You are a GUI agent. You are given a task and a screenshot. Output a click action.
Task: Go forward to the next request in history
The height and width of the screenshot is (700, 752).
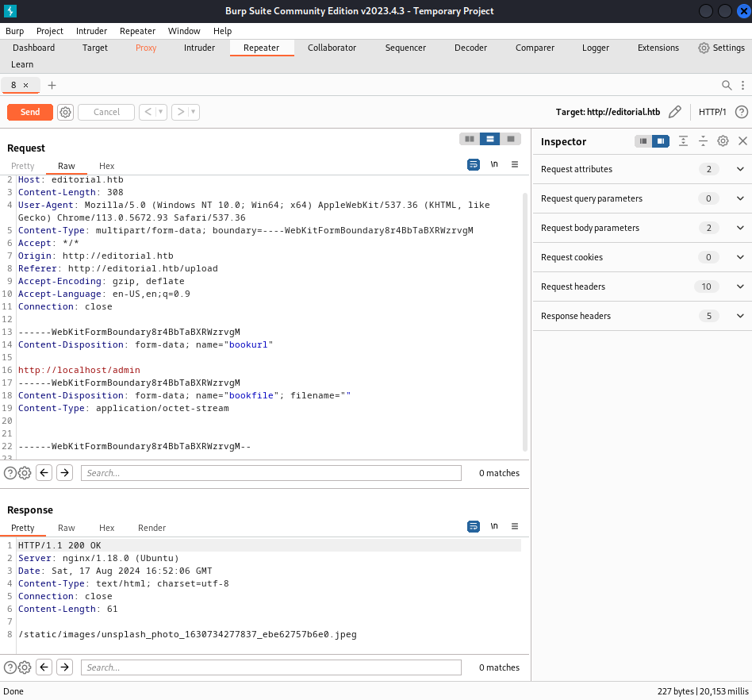point(180,112)
